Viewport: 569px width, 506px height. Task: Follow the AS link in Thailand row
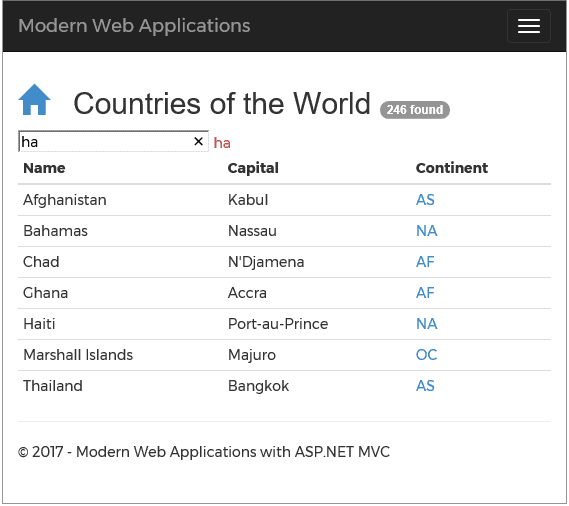click(x=425, y=386)
